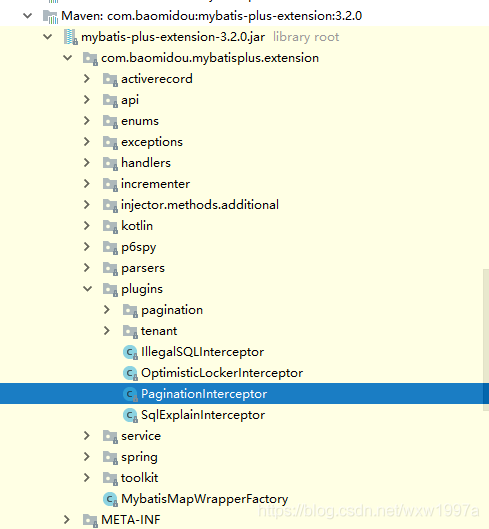This screenshot has width=489, height=529.
Task: Click the MybatisMapWrapperFactory class icon
Action: coord(110,499)
